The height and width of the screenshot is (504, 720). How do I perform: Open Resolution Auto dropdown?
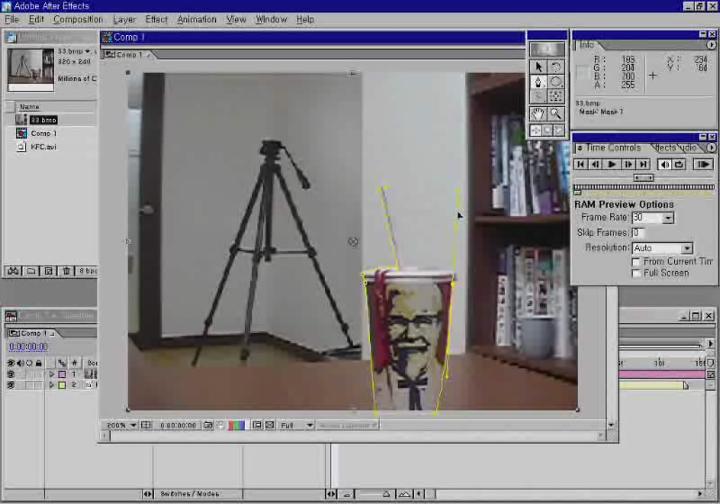(687, 248)
